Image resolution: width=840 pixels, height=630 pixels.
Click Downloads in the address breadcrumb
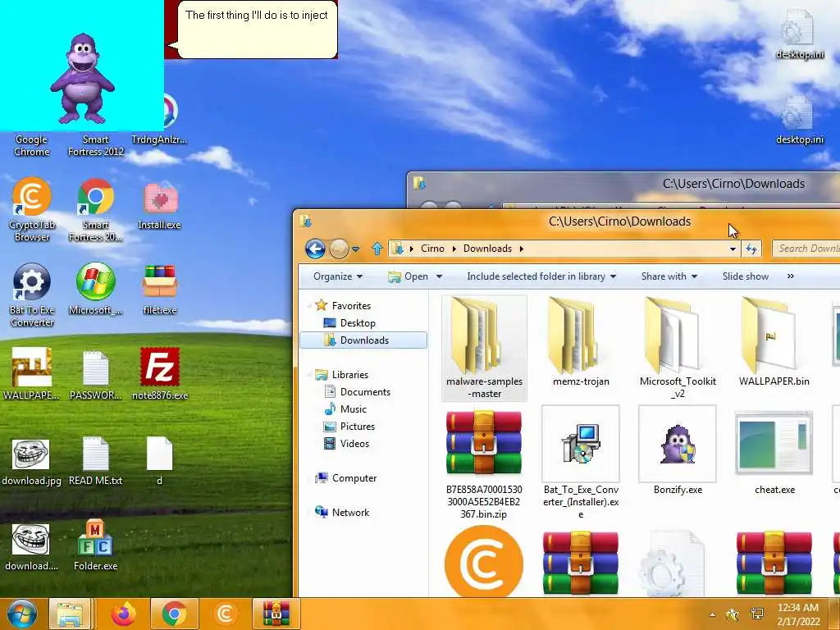487,249
